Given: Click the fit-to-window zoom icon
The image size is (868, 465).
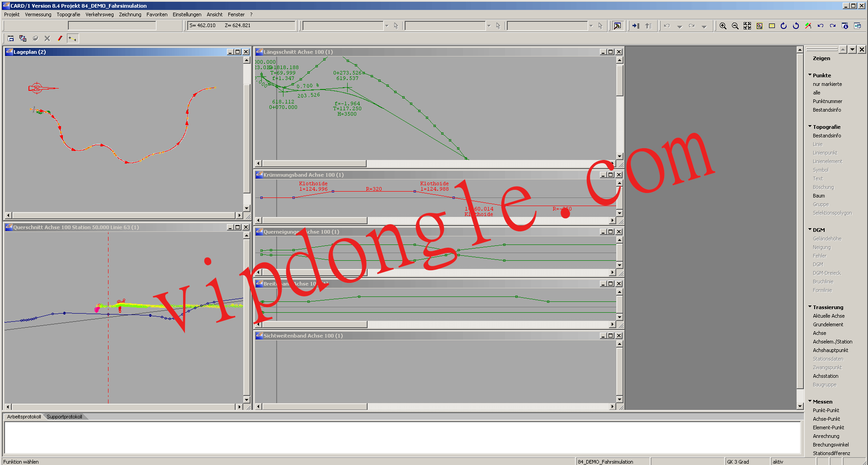Looking at the screenshot, I should pyautogui.click(x=747, y=26).
